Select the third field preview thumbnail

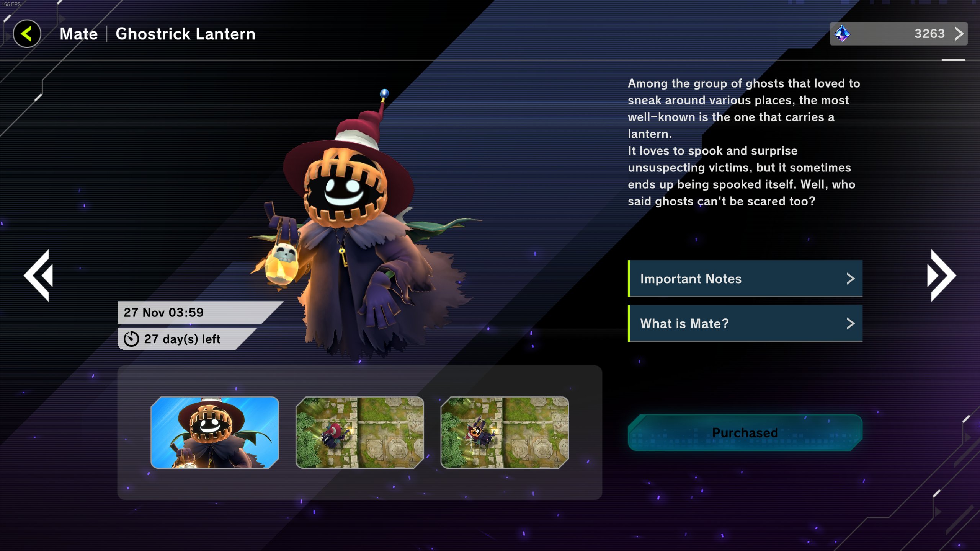pos(505,432)
